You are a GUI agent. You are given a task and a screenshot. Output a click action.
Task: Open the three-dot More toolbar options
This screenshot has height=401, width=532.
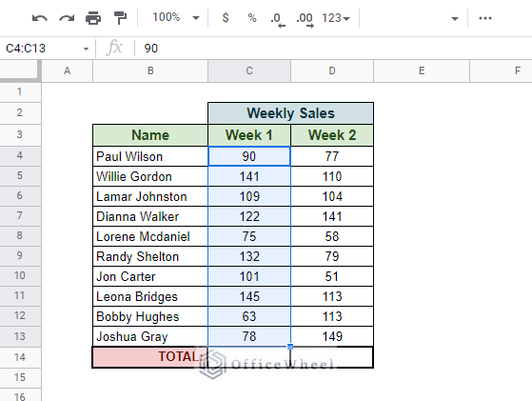point(484,18)
